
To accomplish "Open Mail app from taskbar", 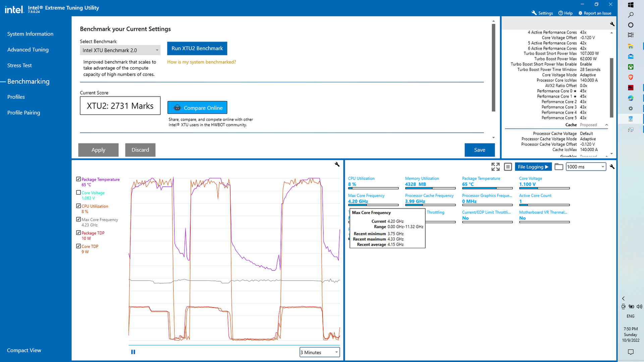I will pyautogui.click(x=631, y=56).
